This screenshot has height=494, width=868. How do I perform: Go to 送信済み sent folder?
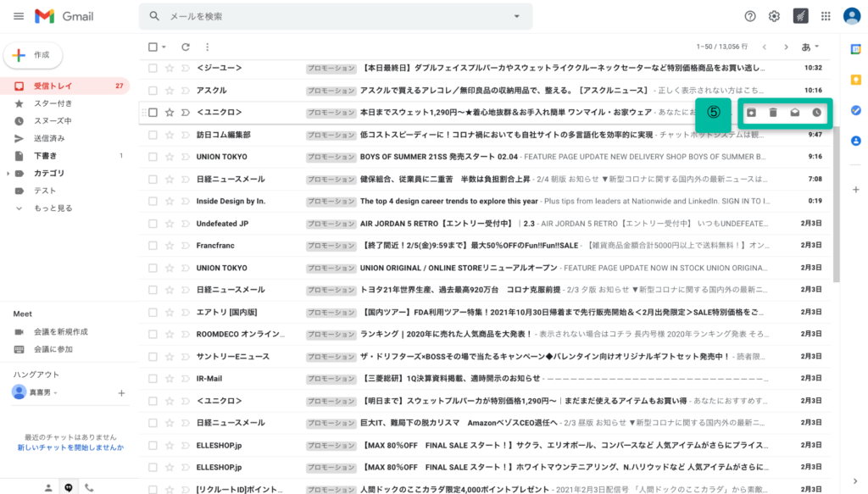[52, 138]
